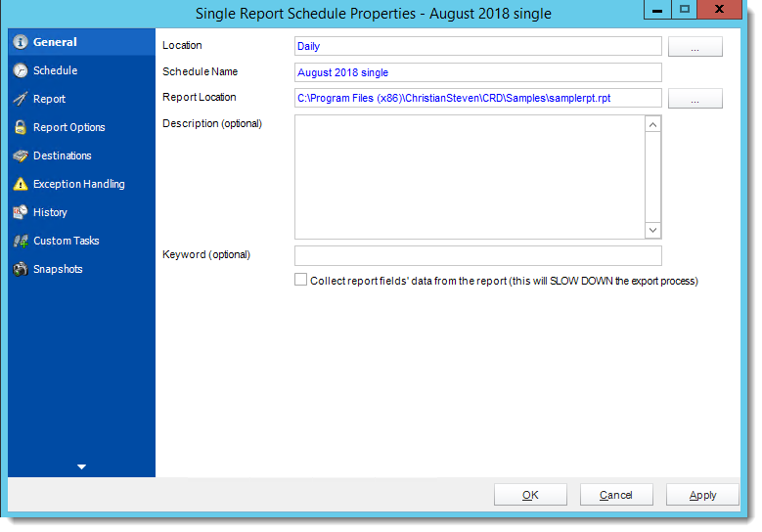Click the Report pencil icon
Screen dimensions: 762x532
[x=21, y=99]
